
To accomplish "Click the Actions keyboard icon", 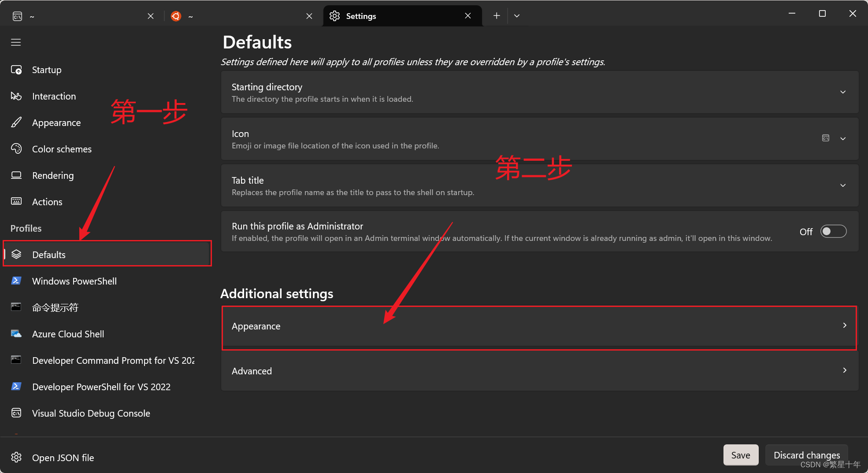I will click(x=16, y=201).
